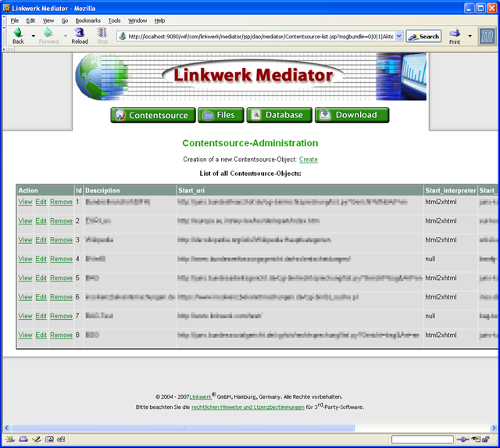
Task: Open the Print options dropdown arrow
Action: click(470, 36)
